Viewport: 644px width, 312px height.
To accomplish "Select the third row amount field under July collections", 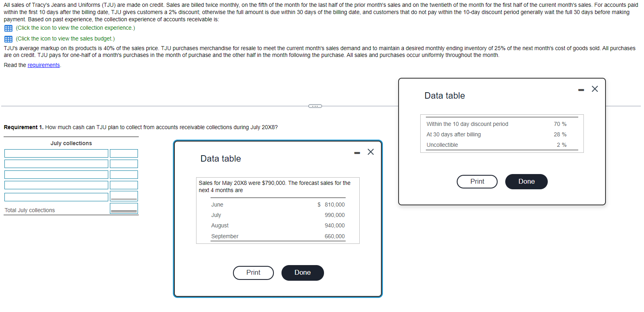I will click(124, 175).
